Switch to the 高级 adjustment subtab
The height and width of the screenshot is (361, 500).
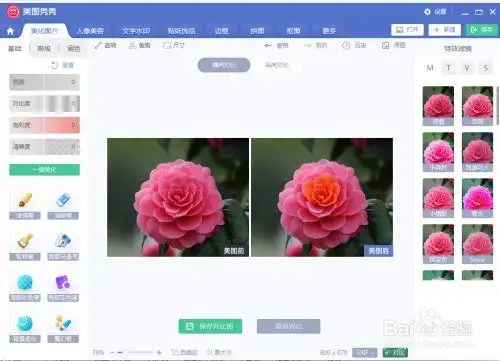tap(44, 49)
